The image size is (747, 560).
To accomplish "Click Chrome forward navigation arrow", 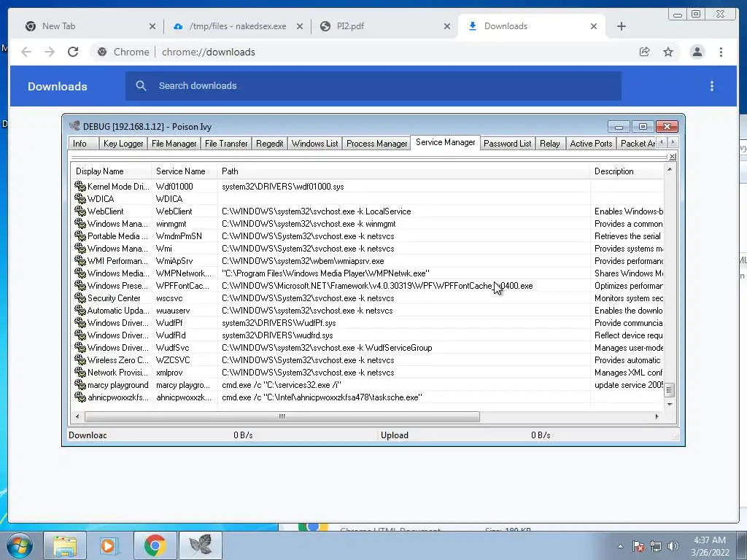I will (50, 52).
